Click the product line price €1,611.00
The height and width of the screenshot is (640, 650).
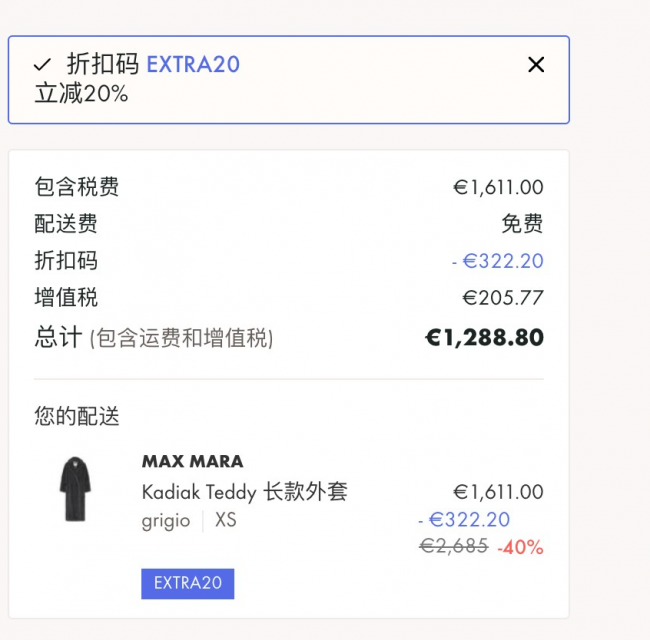tap(498, 492)
